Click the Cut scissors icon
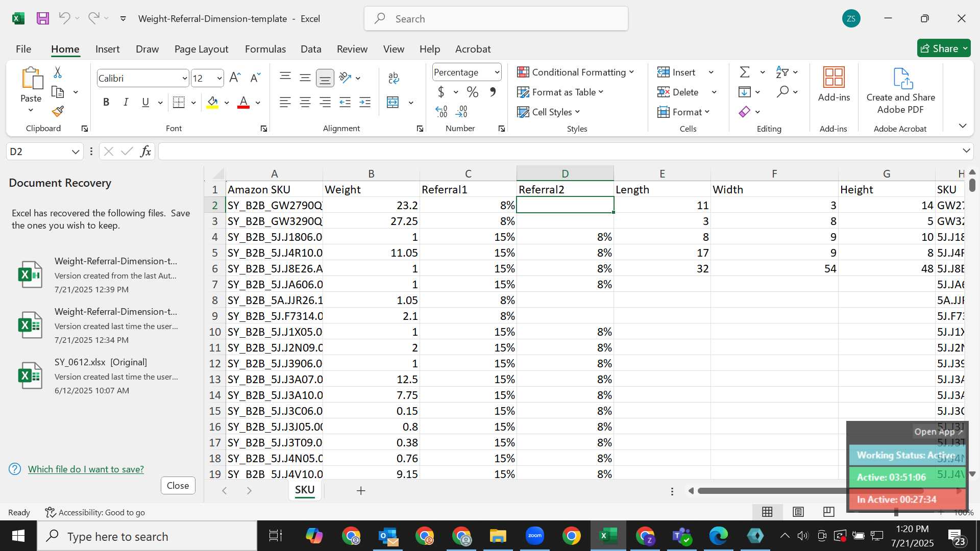The width and height of the screenshot is (980, 551). 58,72
